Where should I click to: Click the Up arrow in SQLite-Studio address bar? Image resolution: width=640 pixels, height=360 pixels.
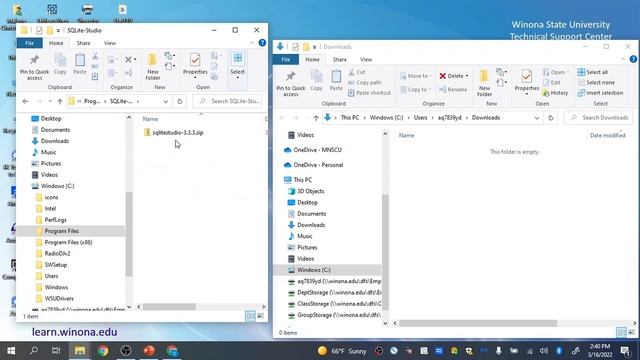click(x=60, y=101)
